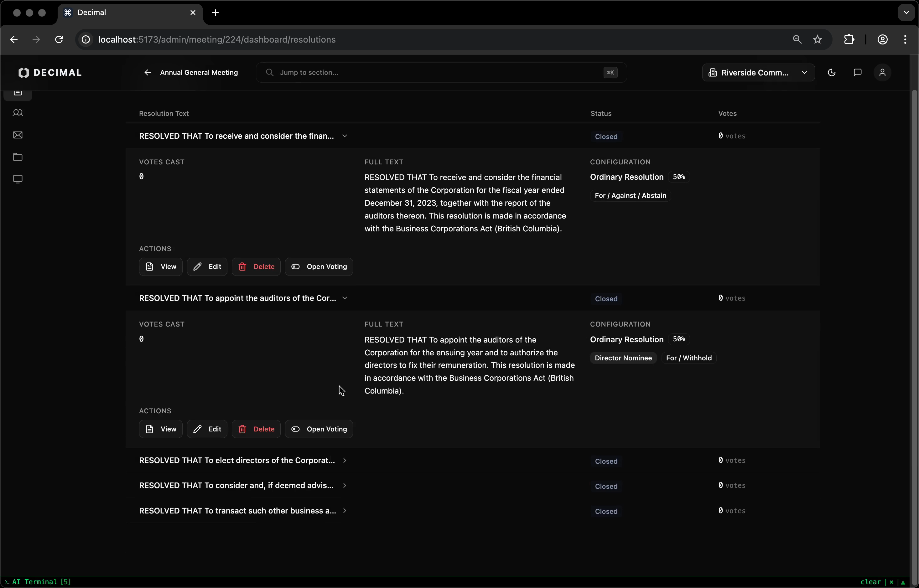Viewport: 919px width, 588px height.
Task: Collapse the receive financial statements resolution row
Action: tap(345, 136)
